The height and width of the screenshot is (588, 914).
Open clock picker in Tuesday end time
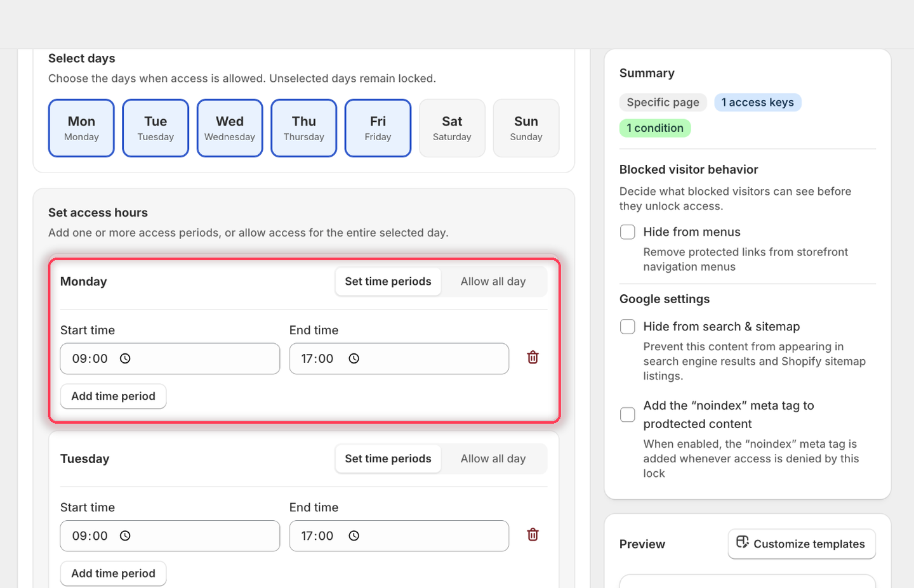click(354, 536)
